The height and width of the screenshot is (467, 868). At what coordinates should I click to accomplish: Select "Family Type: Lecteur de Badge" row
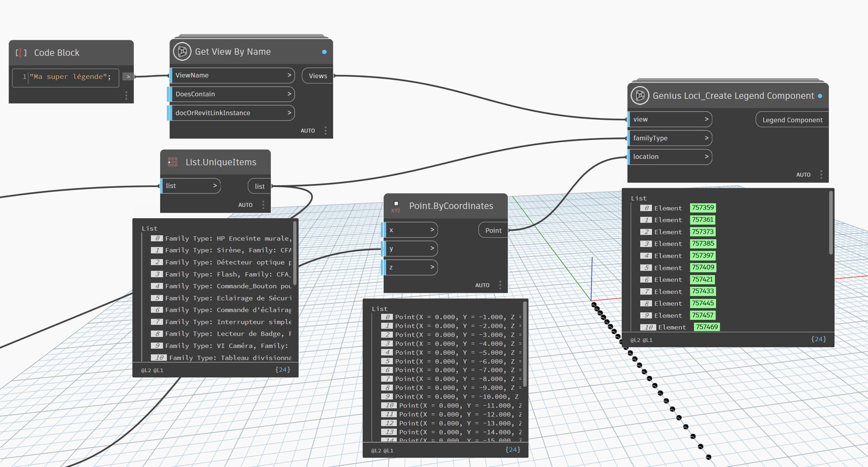[x=221, y=334]
